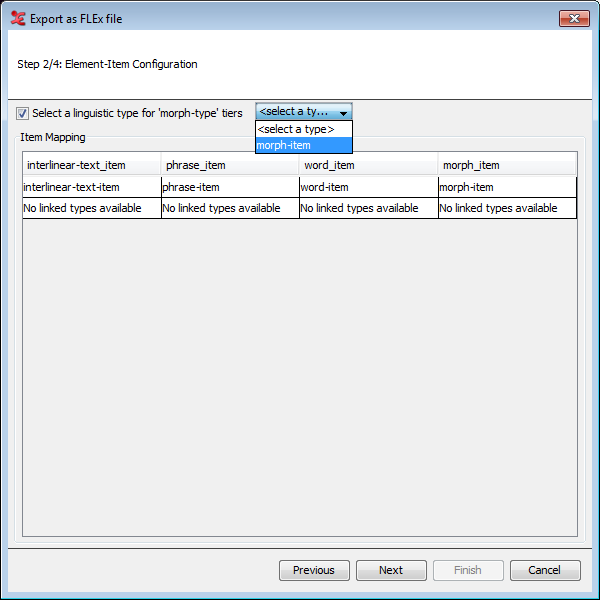The width and height of the screenshot is (600, 600).
Task: Collapse the linguistic type dropdown arrow
Action: [343, 113]
